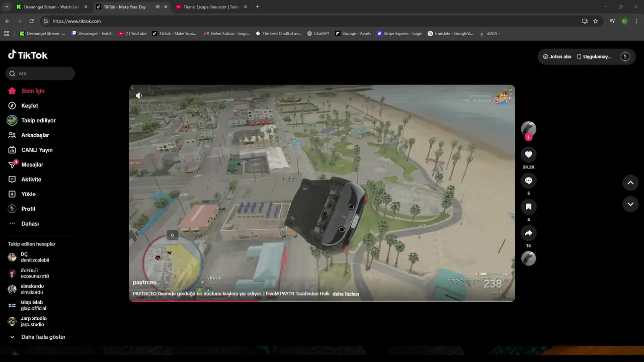The image size is (644, 362).
Task: Open ChatGPT bookmark
Action: click(318, 34)
